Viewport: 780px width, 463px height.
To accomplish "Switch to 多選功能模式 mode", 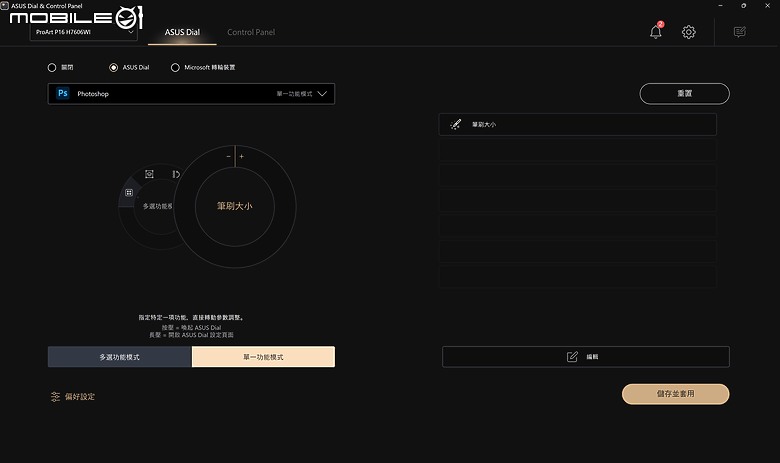I will (x=119, y=357).
